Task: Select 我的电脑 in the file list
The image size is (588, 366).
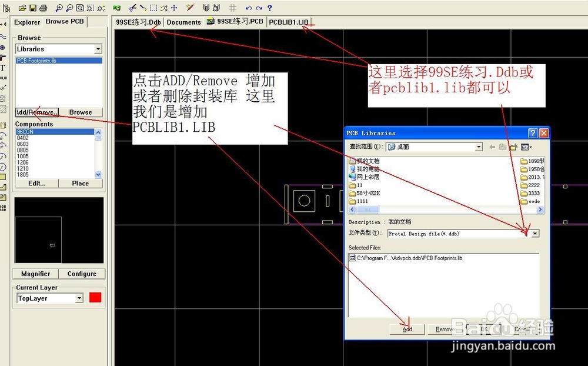Action: point(364,169)
